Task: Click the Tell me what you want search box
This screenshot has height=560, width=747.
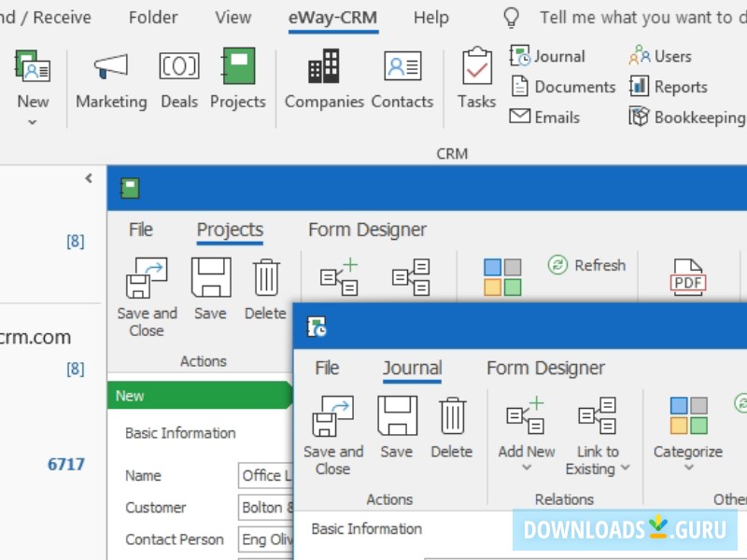Action: (642, 18)
